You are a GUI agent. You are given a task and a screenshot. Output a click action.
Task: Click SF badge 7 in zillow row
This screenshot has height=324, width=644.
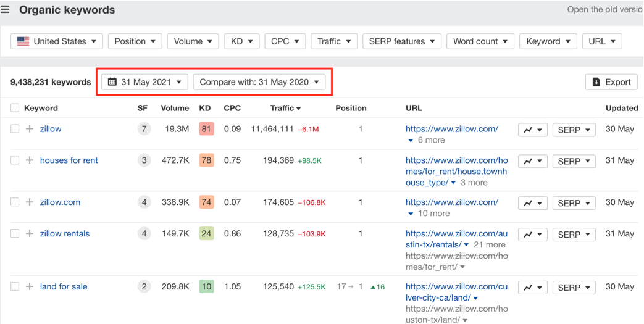[x=144, y=129]
